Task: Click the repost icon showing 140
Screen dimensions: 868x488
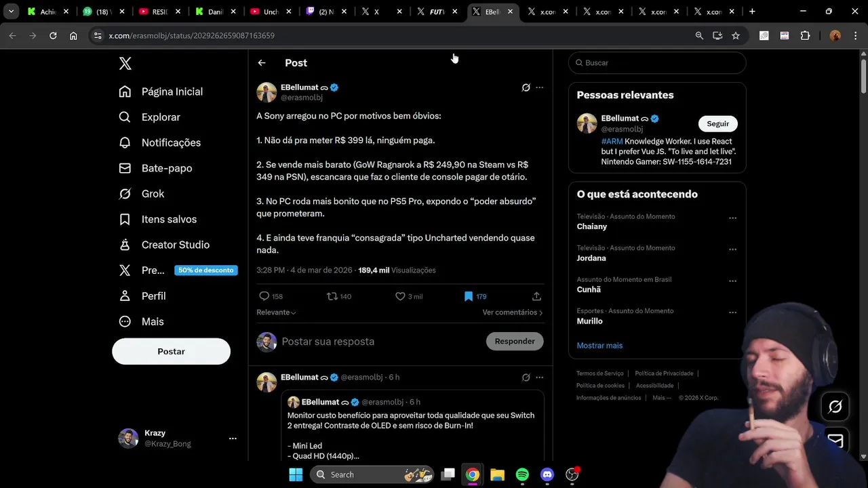Action: pyautogui.click(x=339, y=296)
